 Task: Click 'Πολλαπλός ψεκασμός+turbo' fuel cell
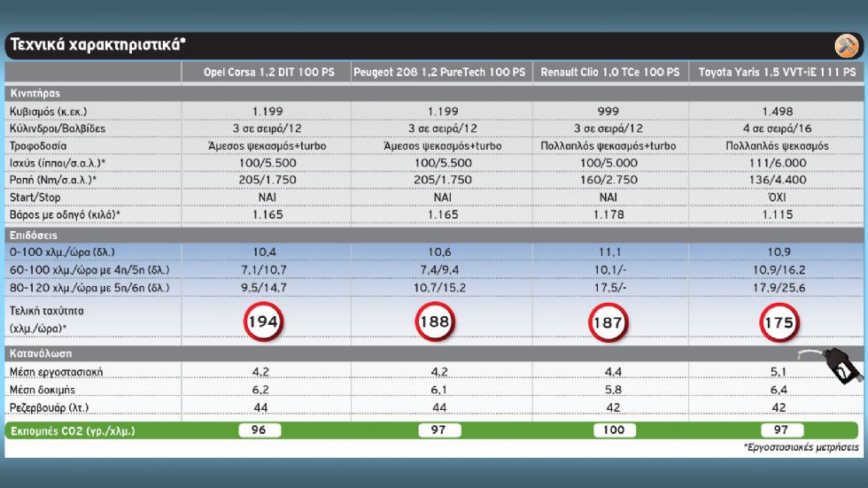click(x=608, y=146)
